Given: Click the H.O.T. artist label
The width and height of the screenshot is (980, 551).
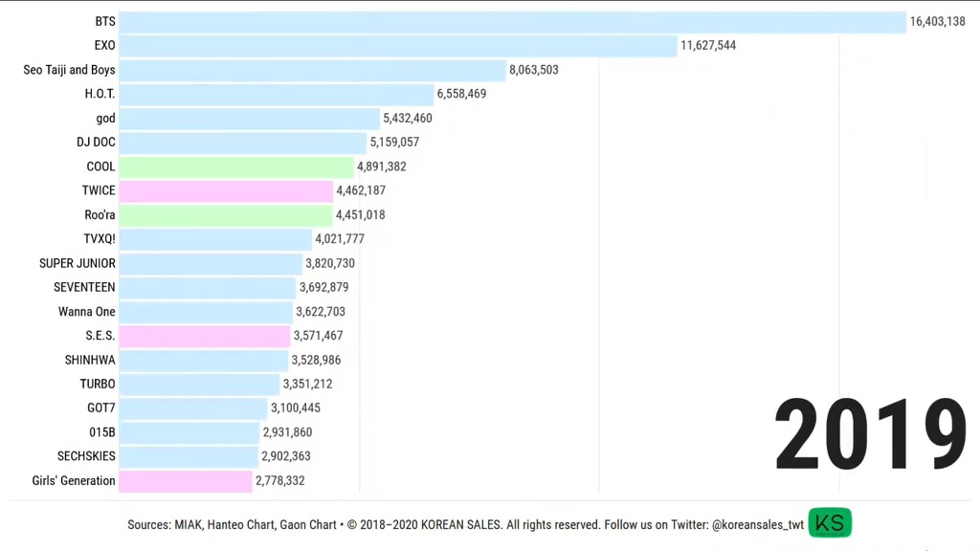Looking at the screenshot, I should tap(100, 94).
